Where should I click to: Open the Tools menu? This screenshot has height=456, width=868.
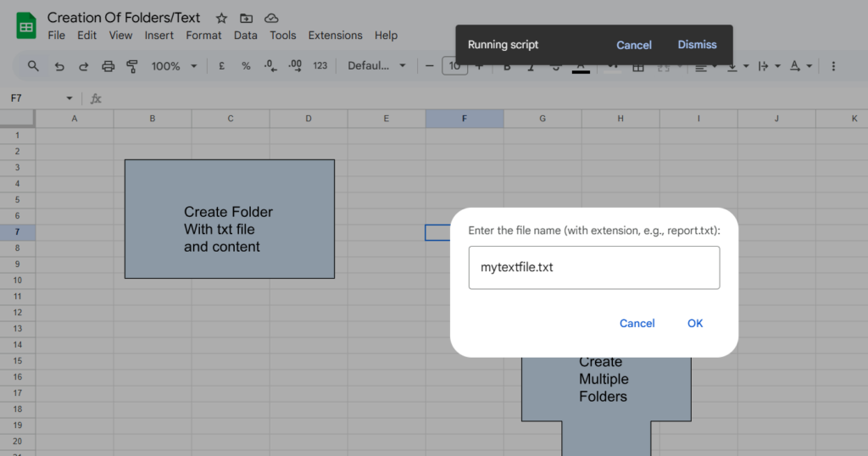(282, 36)
